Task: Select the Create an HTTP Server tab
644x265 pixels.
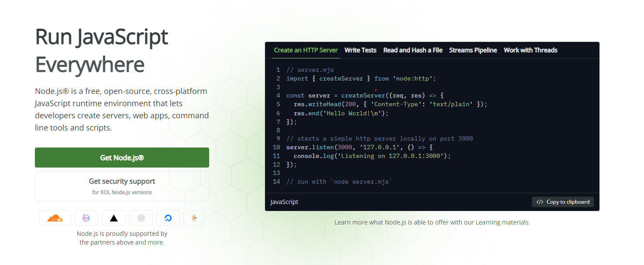Action: [x=306, y=50]
